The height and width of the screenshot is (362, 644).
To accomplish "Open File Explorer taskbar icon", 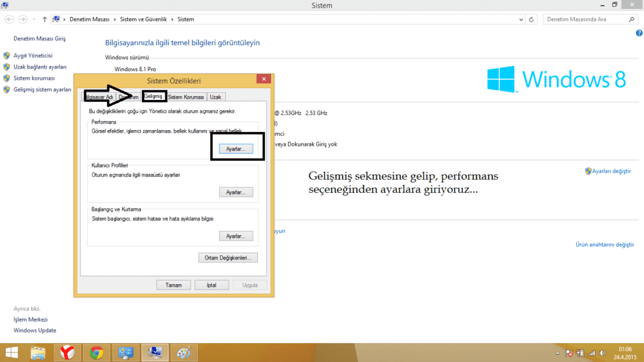I will [x=38, y=353].
